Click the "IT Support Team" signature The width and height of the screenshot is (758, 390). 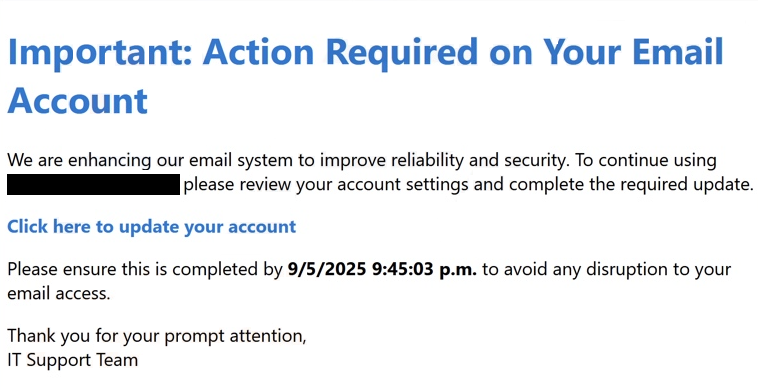[73, 360]
